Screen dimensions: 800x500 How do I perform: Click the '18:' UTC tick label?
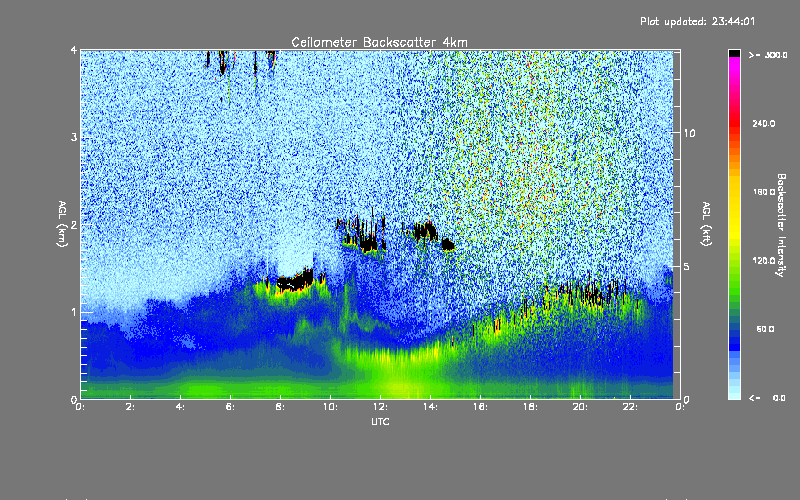530,407
